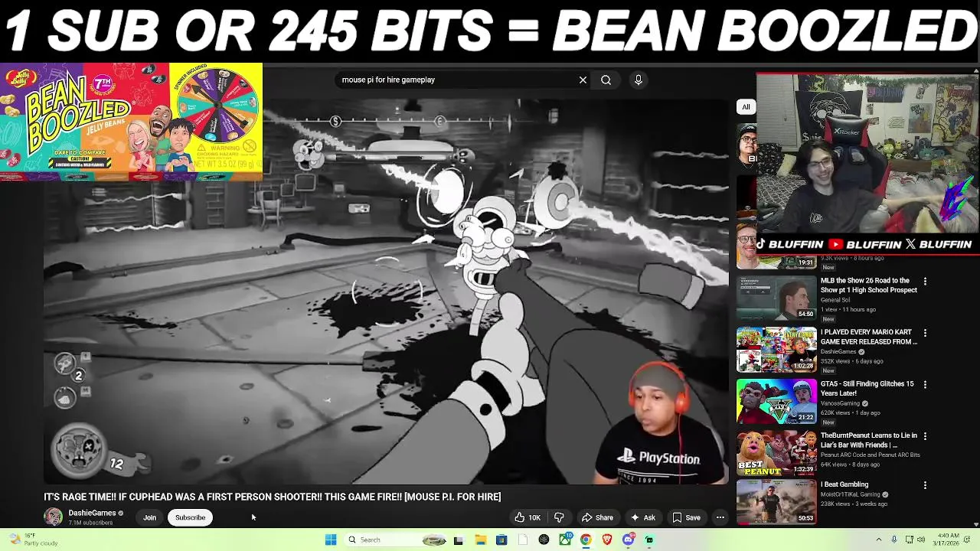This screenshot has height=551, width=980.
Task: Open volume control in the system tray
Action: click(x=921, y=540)
